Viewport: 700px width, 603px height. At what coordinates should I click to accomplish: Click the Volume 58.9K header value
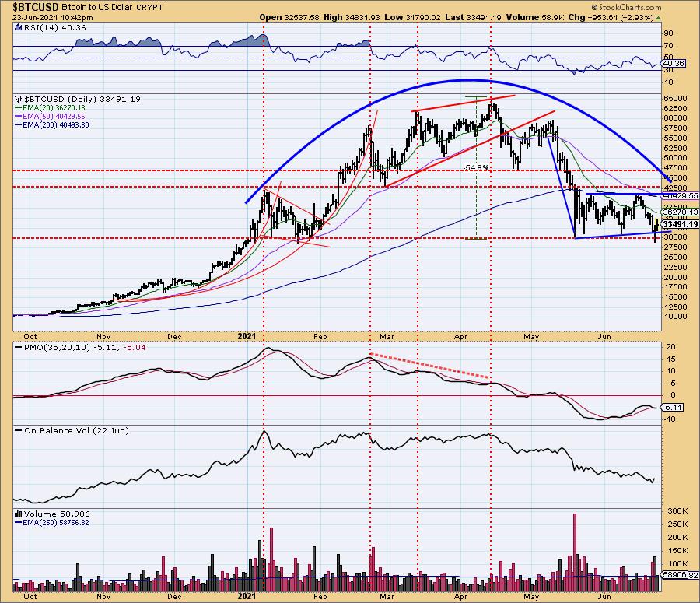click(x=535, y=17)
